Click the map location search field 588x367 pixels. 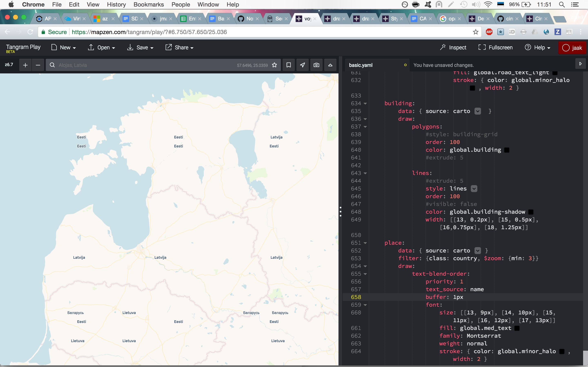[146, 65]
